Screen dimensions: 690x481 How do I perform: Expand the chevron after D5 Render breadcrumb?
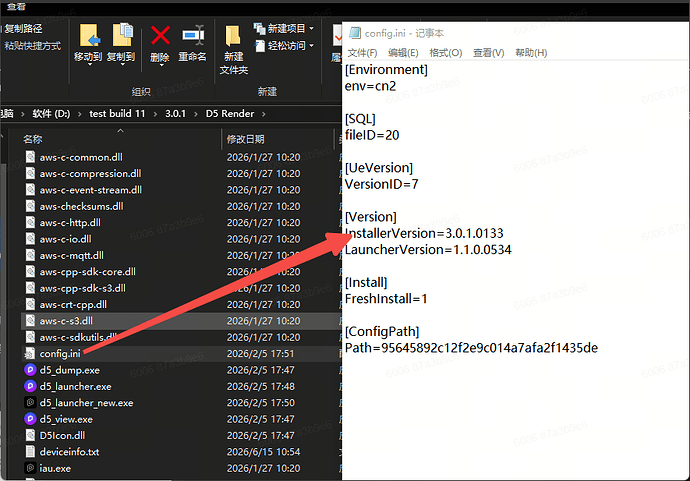coord(264,114)
